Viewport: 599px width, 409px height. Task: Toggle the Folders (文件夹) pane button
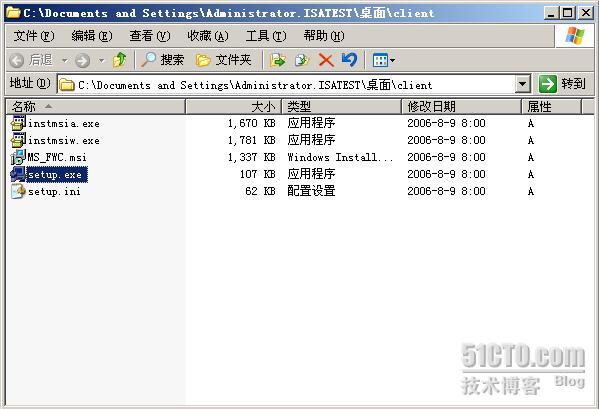(x=223, y=60)
